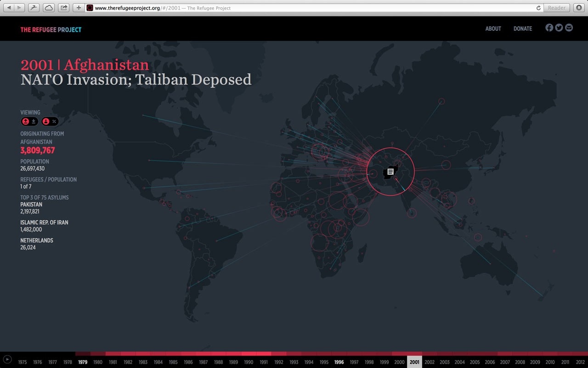Click The Refugee Project logo link
Screen dimensions: 588x368
click(51, 30)
